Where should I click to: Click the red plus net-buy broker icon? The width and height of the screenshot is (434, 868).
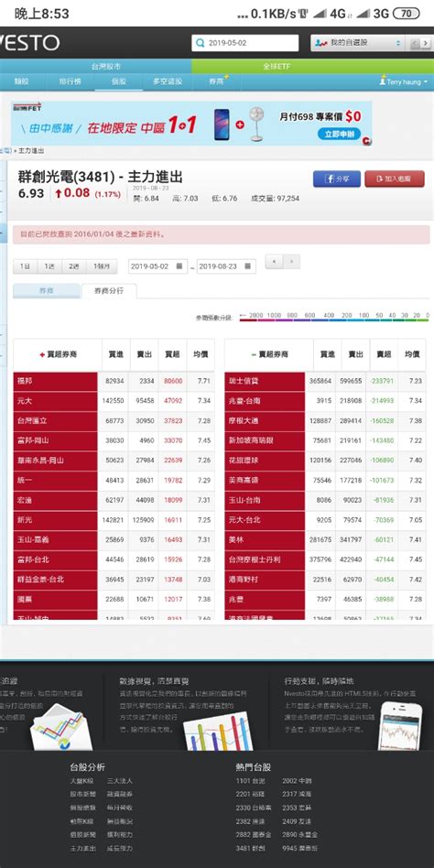42,355
